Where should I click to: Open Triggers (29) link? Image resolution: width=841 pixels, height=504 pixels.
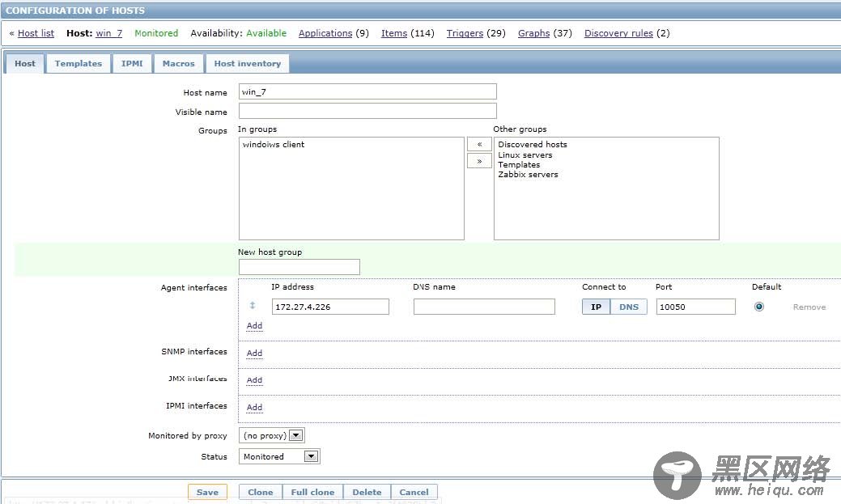465,33
